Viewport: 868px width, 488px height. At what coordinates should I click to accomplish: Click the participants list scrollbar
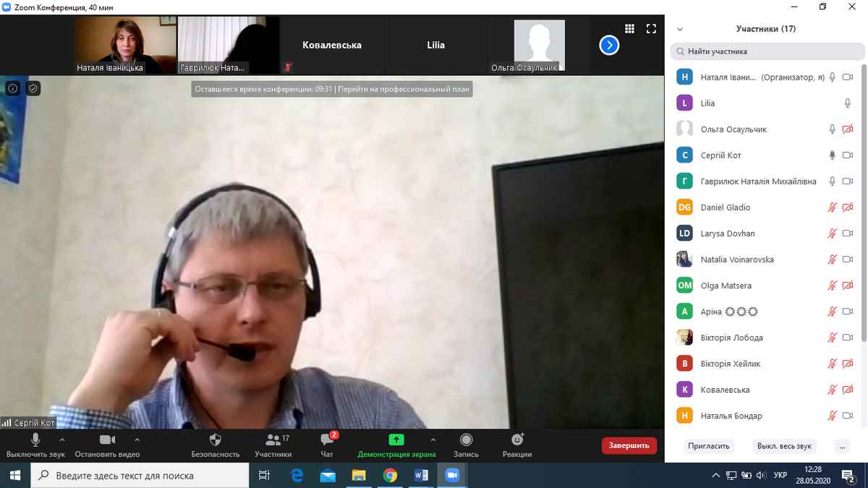[864, 217]
